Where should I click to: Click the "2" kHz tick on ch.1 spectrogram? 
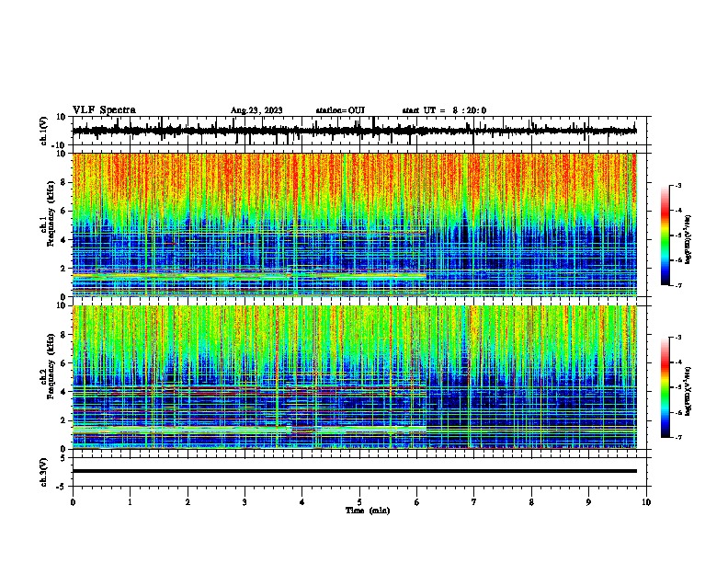click(63, 268)
